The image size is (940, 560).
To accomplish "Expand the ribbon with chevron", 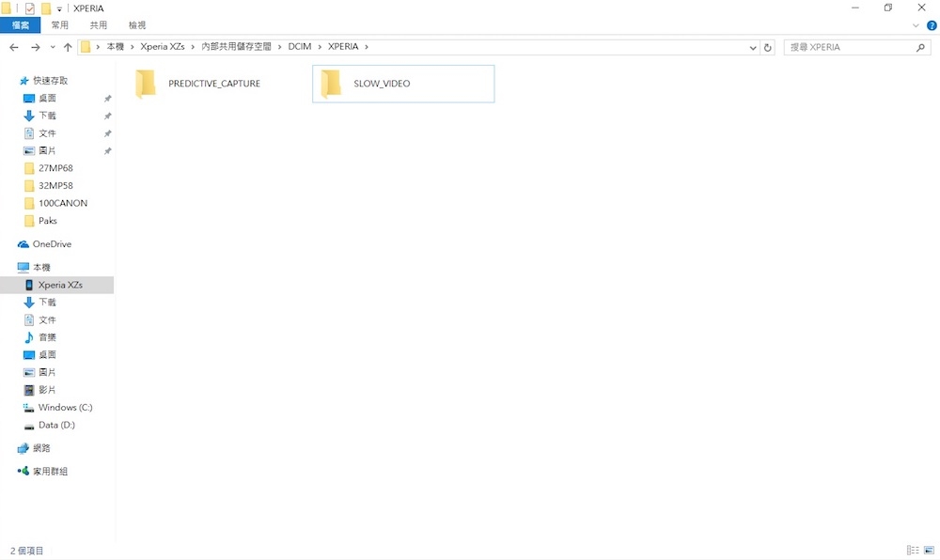I will tap(916, 25).
